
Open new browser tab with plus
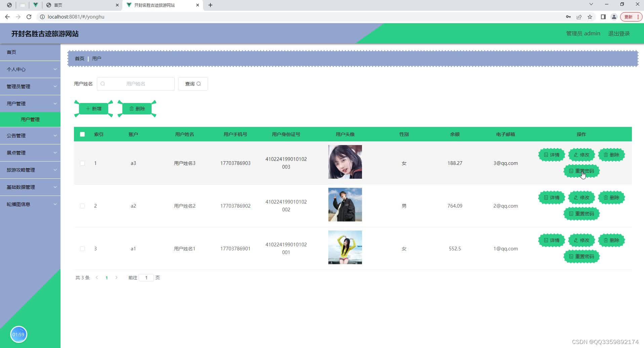(x=210, y=5)
